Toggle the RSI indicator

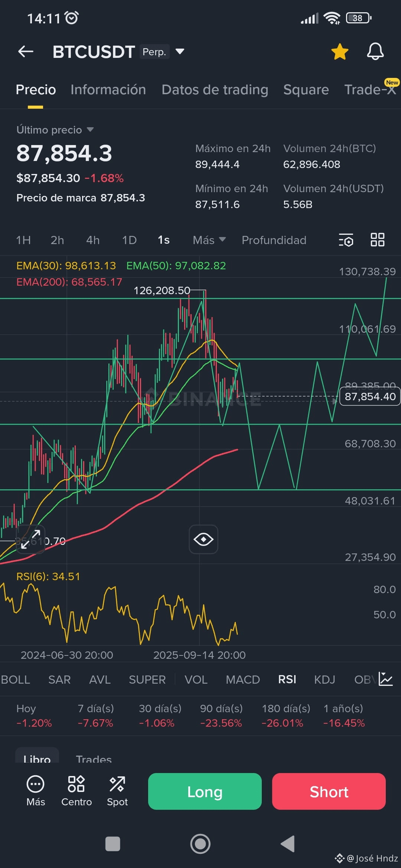(x=287, y=680)
